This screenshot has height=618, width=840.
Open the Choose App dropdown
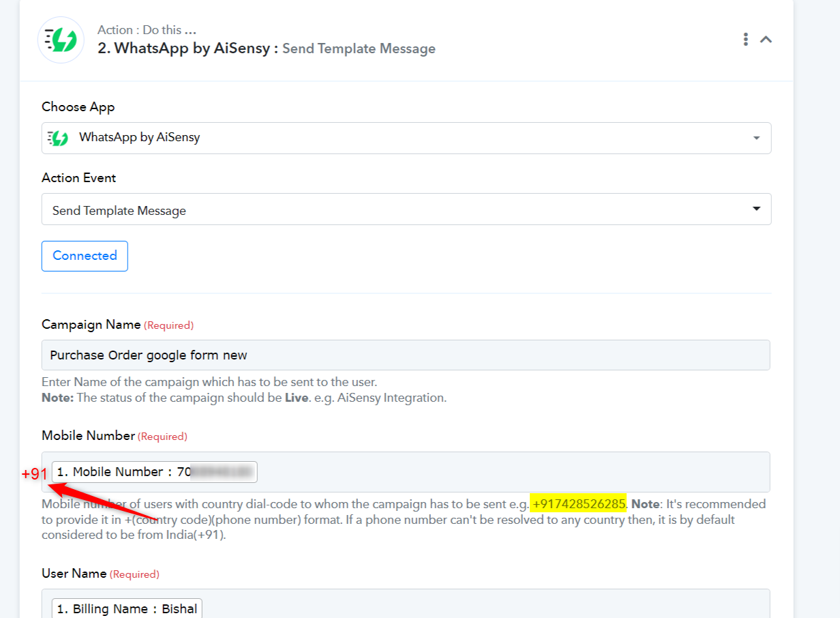pos(406,138)
